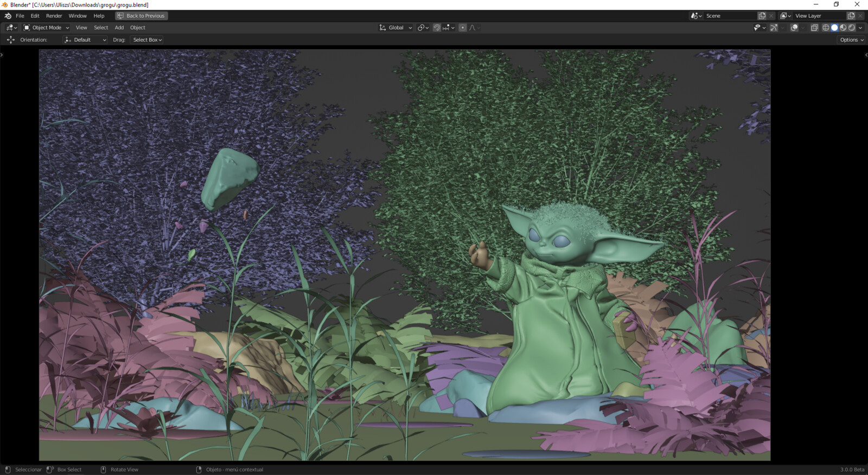Open the Select Box drag dropdown
This screenshot has height=475, width=868.
[x=147, y=40]
